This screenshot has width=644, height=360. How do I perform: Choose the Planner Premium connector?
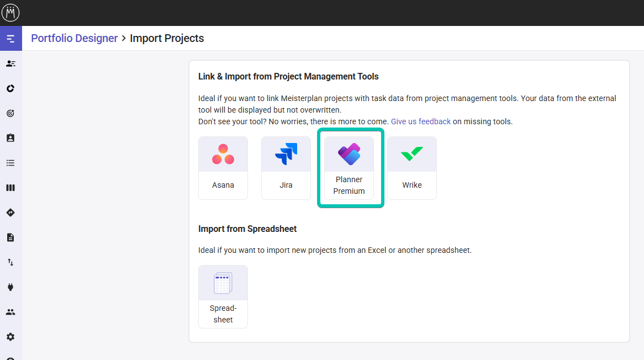click(349, 167)
